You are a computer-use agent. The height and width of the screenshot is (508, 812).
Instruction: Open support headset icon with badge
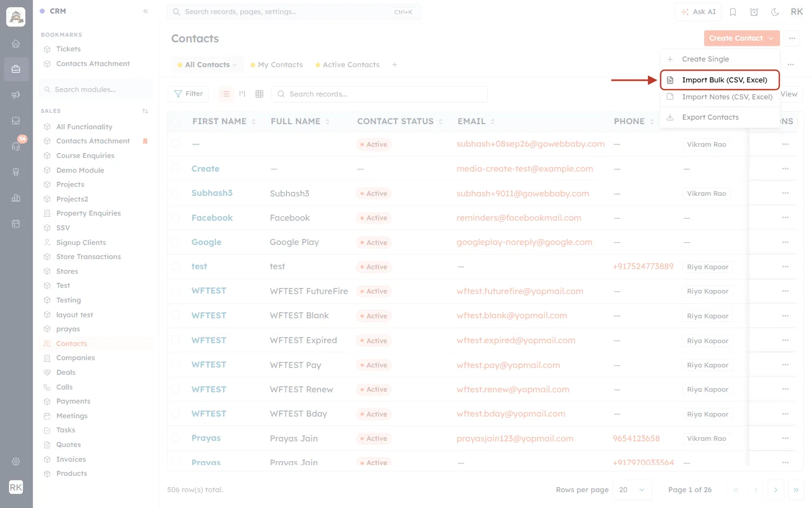tap(16, 146)
